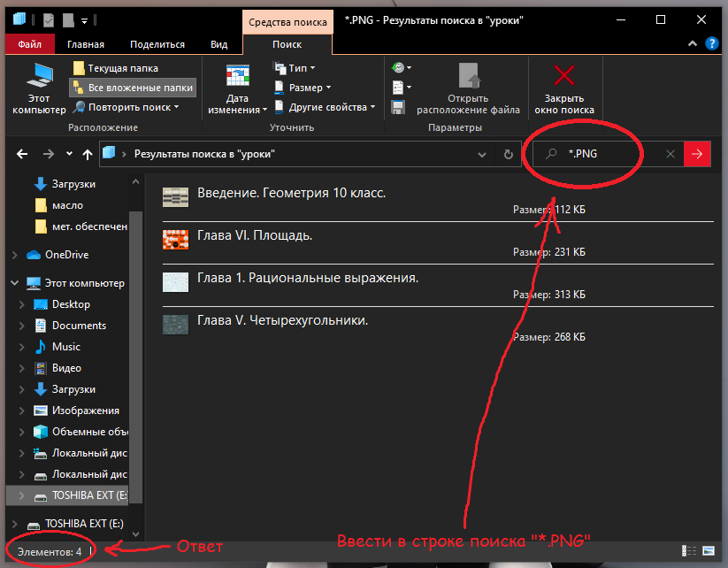Open the Type filter dropdown
Screen dimensions: 728x568
click(x=295, y=68)
